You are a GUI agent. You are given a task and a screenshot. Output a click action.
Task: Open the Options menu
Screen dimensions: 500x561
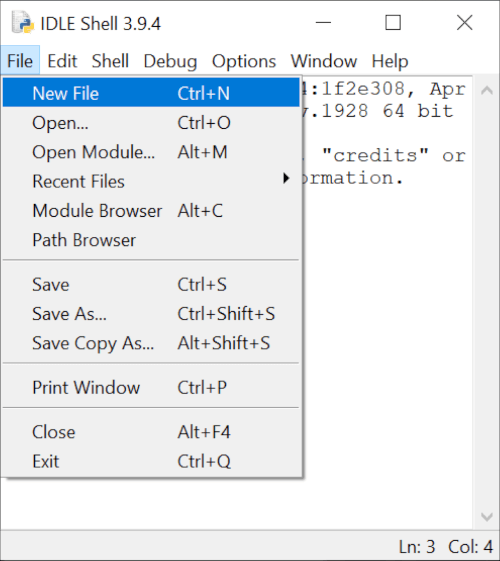[244, 61]
